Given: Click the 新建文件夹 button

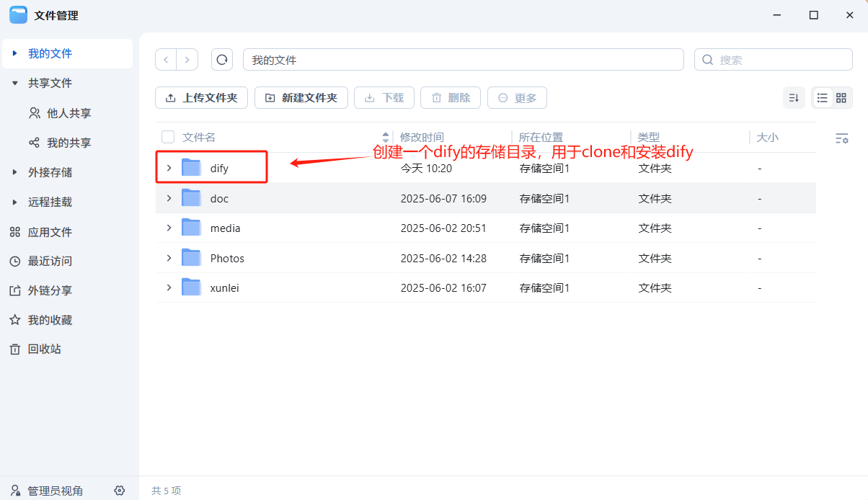Looking at the screenshot, I should (x=301, y=97).
